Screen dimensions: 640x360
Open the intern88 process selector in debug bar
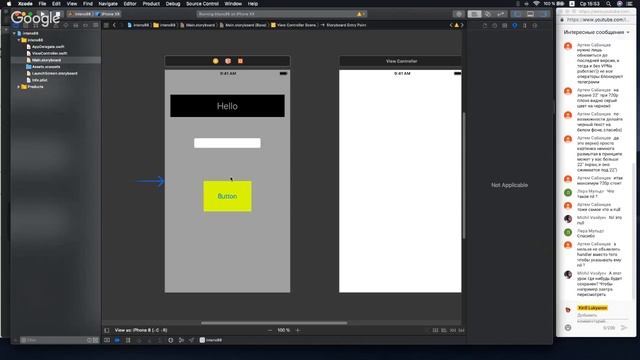pos(211,340)
